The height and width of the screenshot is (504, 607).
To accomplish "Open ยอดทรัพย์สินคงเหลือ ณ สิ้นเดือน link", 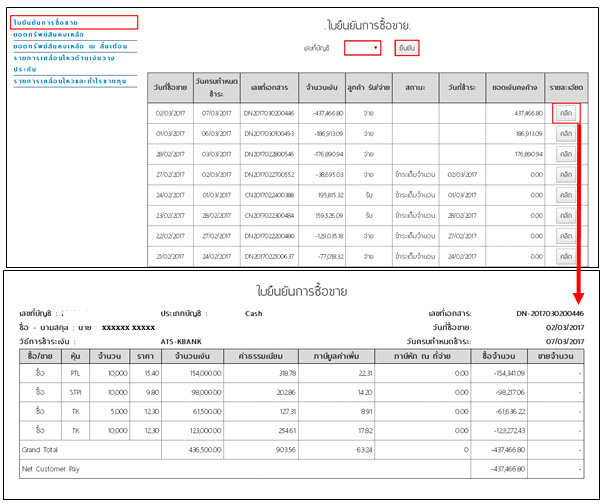I will 70,46.
